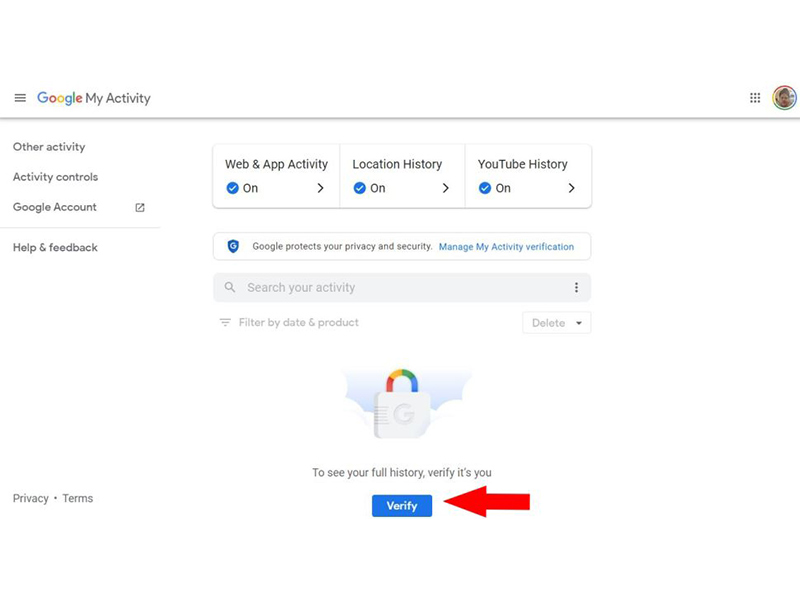This screenshot has height=600, width=800.
Task: Open Google Account in sidebar
Action: coord(55,207)
